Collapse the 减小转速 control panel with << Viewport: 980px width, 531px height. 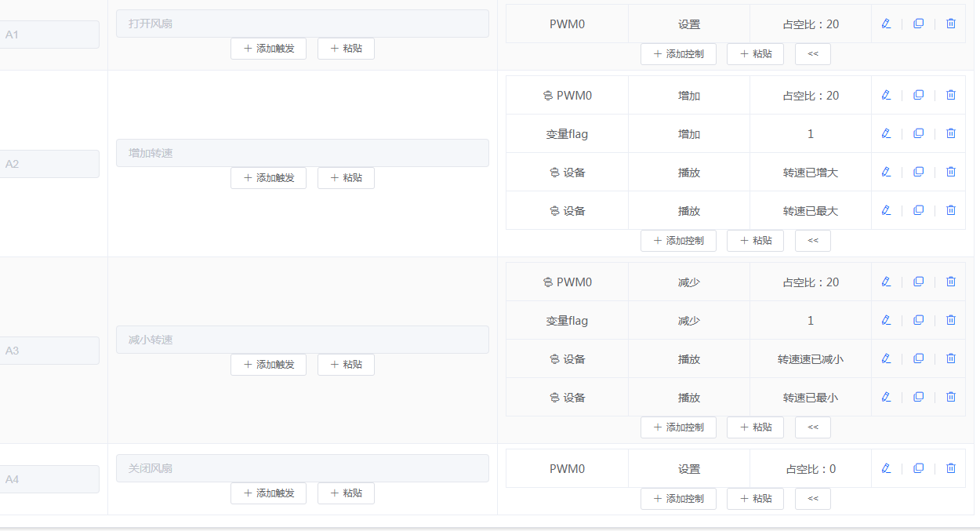813,427
